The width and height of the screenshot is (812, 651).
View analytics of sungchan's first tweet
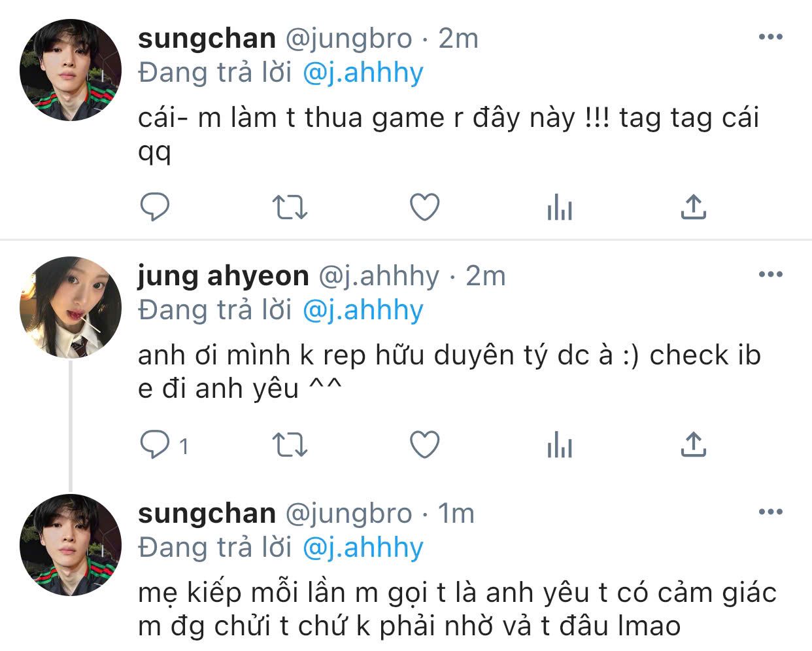559,208
